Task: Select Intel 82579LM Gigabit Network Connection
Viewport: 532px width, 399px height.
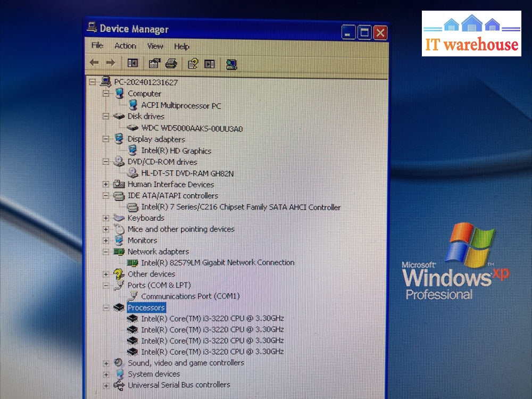Action: [217, 262]
